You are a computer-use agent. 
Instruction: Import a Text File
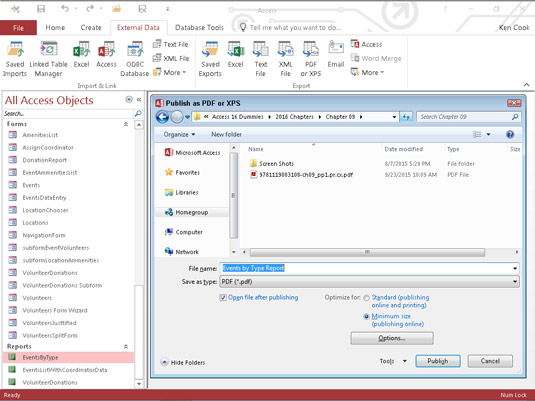[171, 44]
